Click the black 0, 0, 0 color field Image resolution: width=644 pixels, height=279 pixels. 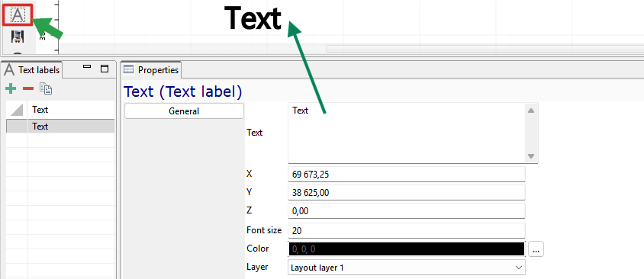407,249
